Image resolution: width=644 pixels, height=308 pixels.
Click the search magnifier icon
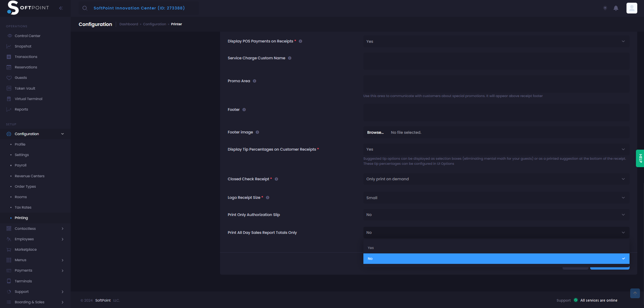pos(85,8)
